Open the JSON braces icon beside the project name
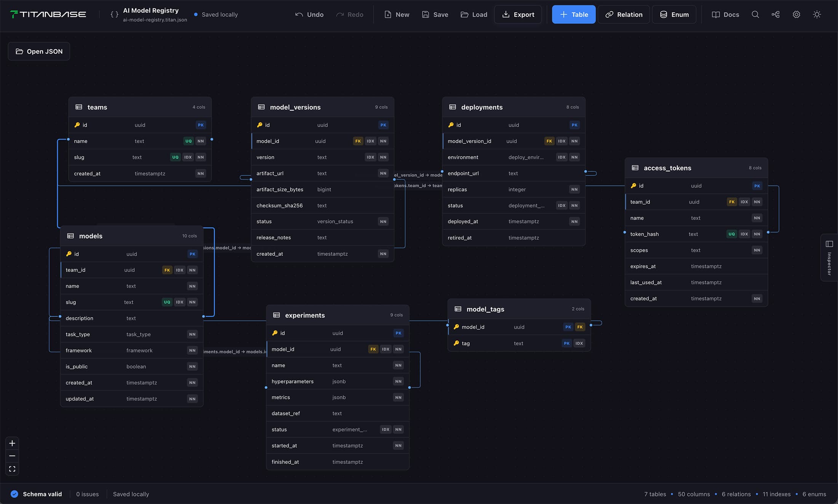The height and width of the screenshot is (504, 838). coord(114,14)
